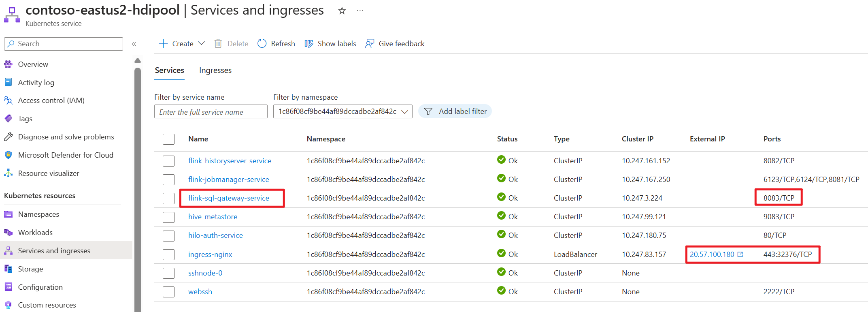Open Custom resources from the sidebar
This screenshot has width=868, height=312.
point(47,305)
